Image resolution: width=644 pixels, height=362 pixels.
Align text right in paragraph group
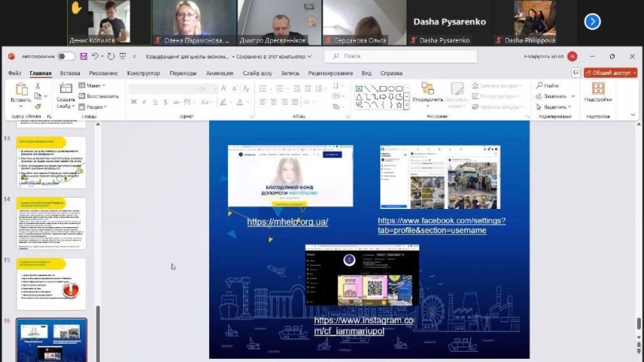tap(284, 102)
